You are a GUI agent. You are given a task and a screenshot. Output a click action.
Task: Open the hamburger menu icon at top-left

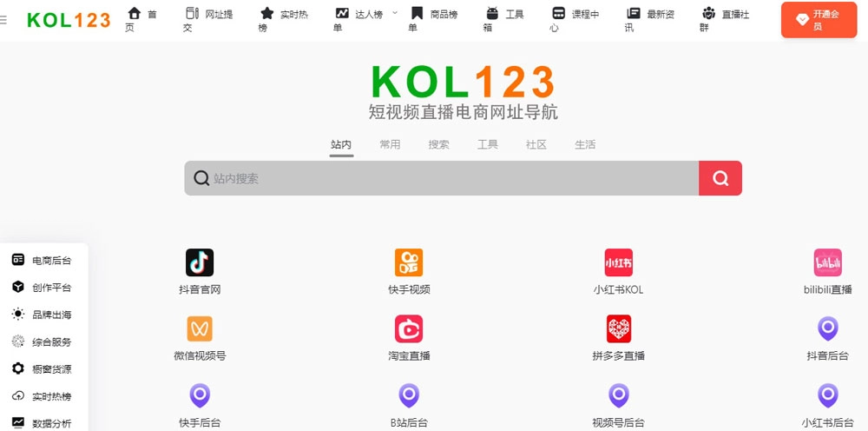[3, 20]
